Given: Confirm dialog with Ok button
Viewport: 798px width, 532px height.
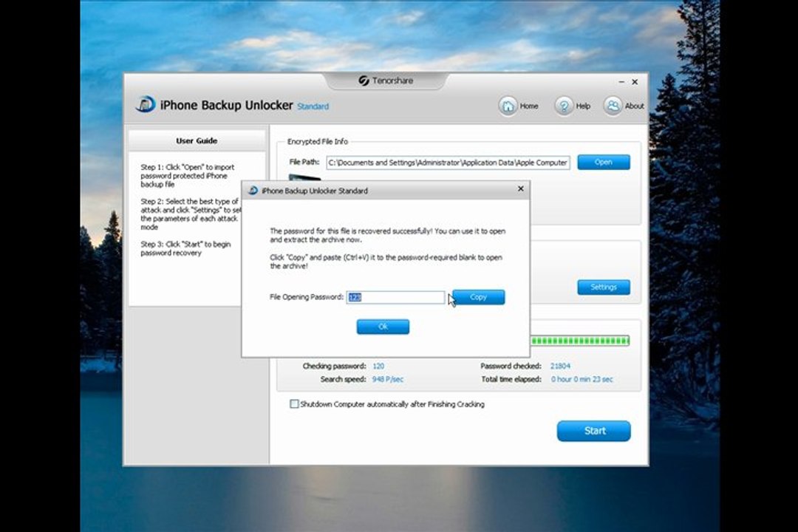Looking at the screenshot, I should 383,327.
